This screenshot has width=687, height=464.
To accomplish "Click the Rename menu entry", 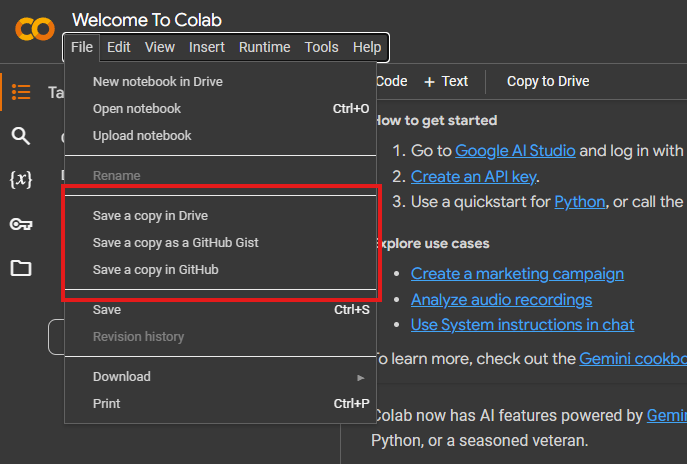I will (x=220, y=176).
